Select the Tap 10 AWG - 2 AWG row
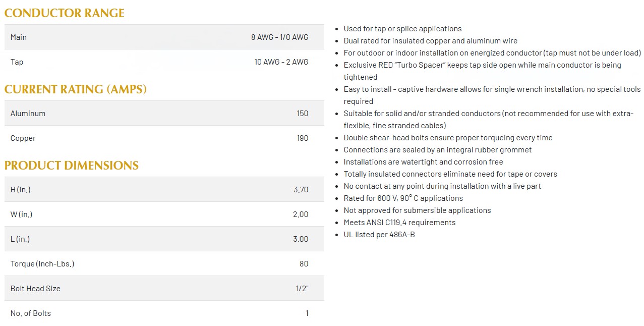 click(164, 62)
